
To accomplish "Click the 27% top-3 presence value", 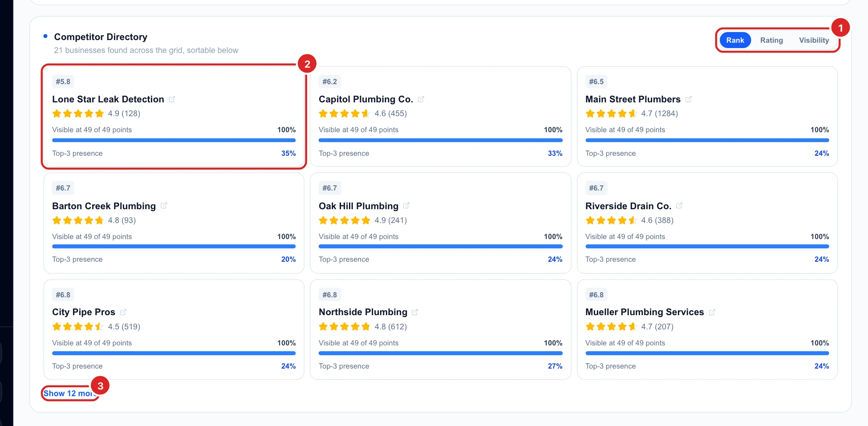I will coord(555,366).
